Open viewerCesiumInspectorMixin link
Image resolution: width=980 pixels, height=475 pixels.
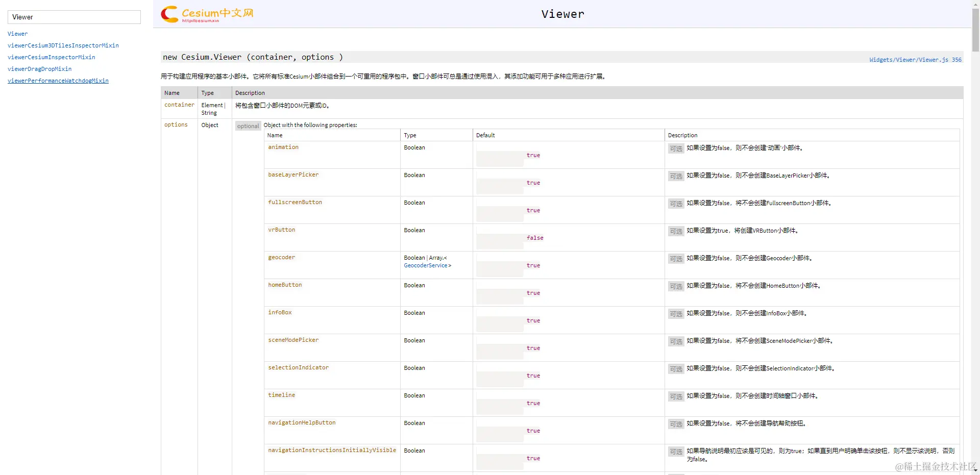(52, 57)
